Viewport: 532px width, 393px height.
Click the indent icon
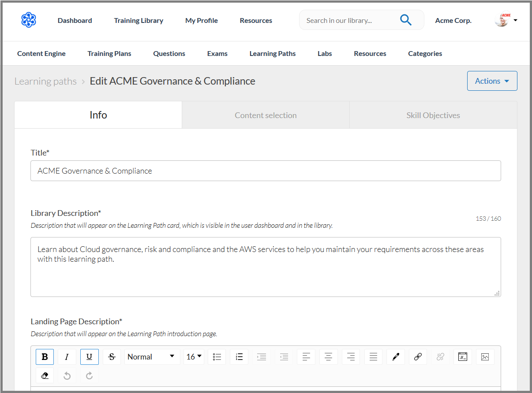click(262, 357)
